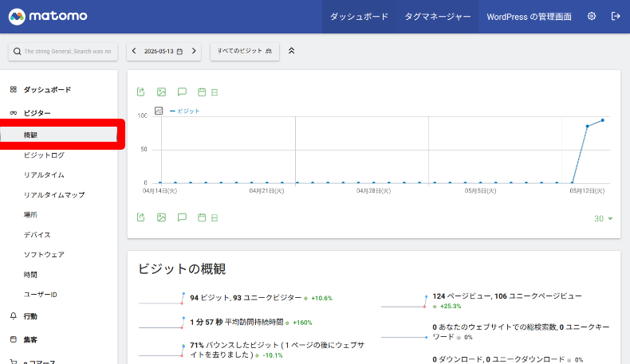630x364 pixels.
Task: Click bottom annotations speech-bubble icon
Action: (182, 217)
